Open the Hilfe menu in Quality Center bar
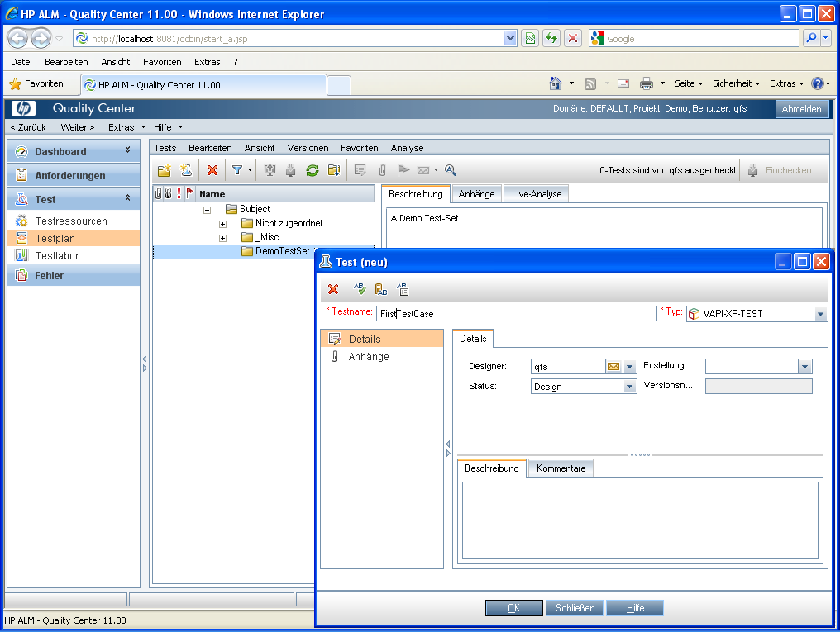Screen dimensions: 840x632 tap(168, 127)
